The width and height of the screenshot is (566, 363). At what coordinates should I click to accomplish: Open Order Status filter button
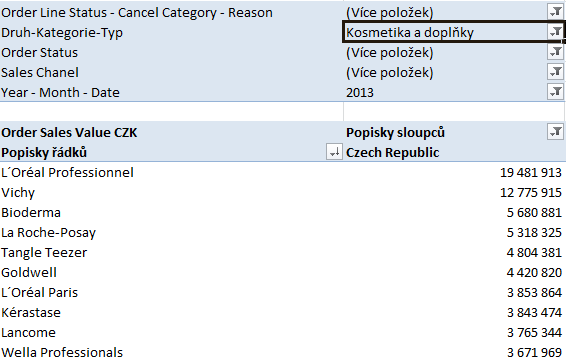[x=555, y=52]
